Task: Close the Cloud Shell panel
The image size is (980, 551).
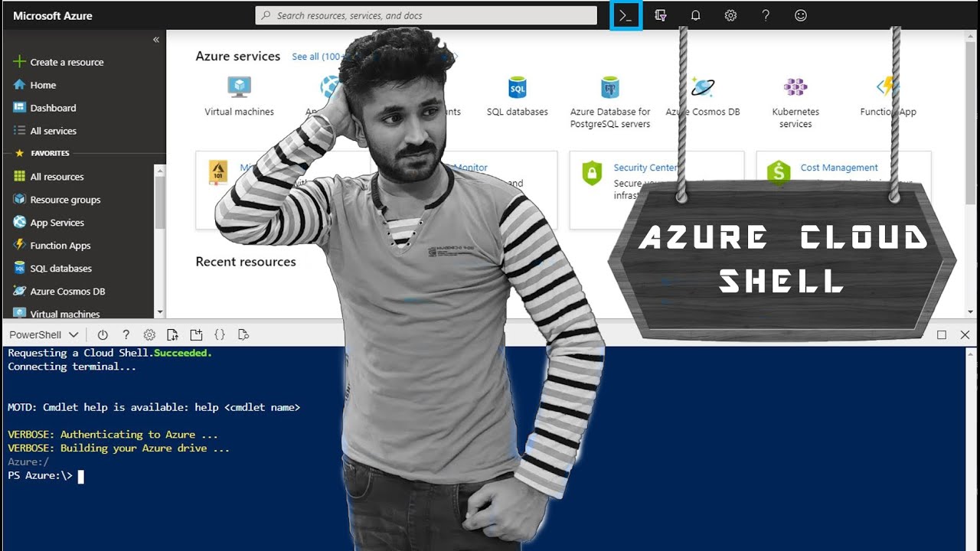Action: coord(965,334)
